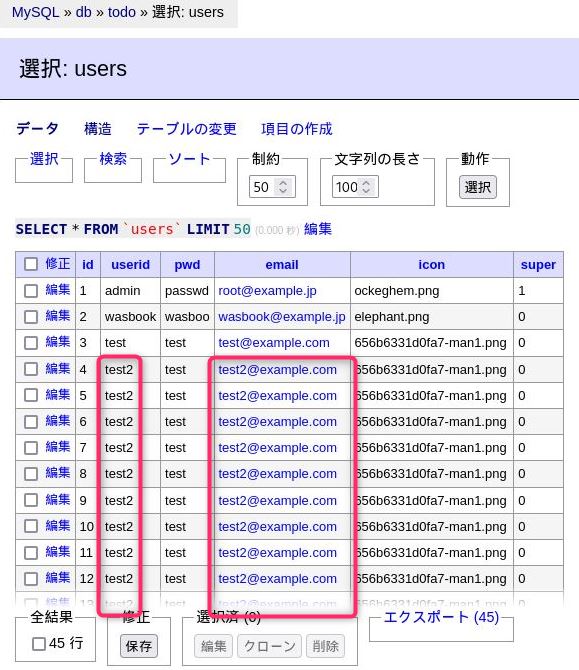Click the 編集 button under 選択済

[214, 646]
